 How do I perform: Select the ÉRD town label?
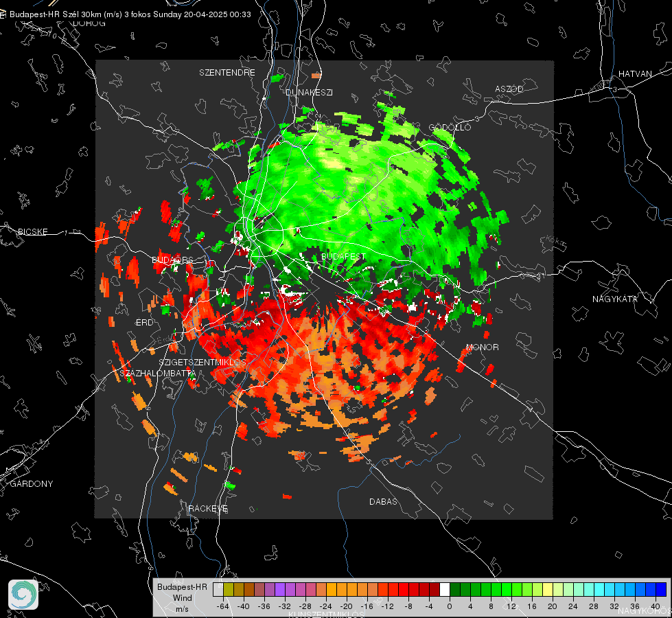pos(144,323)
